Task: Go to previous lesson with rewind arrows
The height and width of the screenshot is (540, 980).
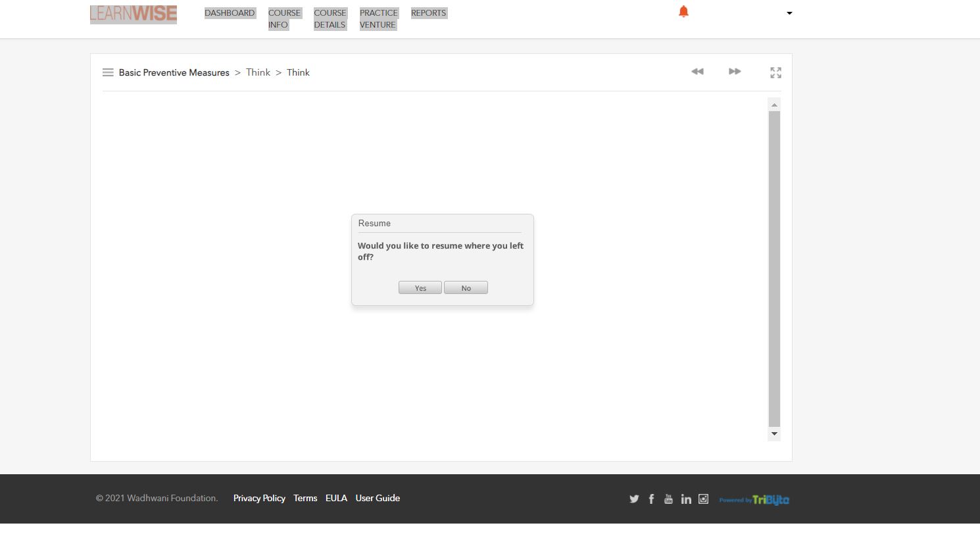Action: pos(697,72)
